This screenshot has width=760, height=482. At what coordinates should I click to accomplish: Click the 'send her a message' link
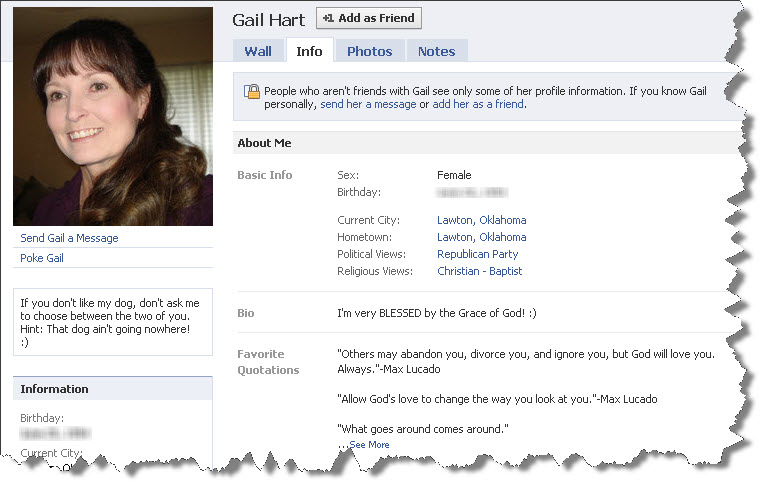tap(368, 104)
